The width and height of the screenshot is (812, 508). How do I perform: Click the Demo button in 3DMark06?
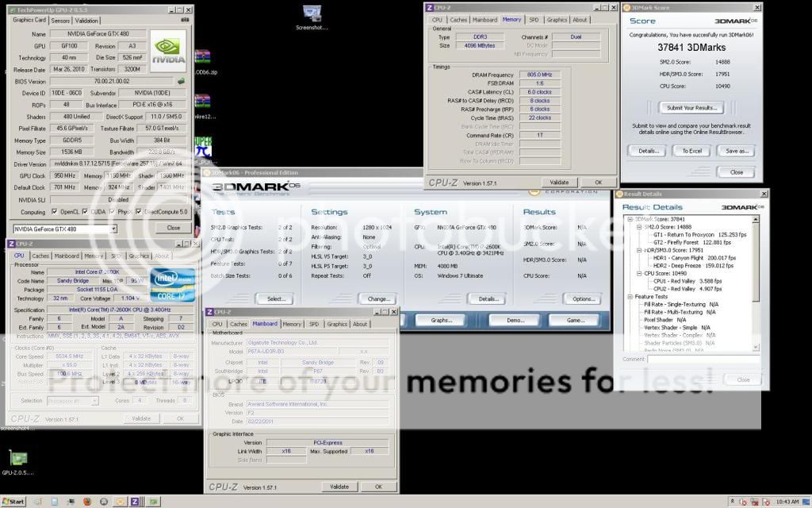click(515, 321)
